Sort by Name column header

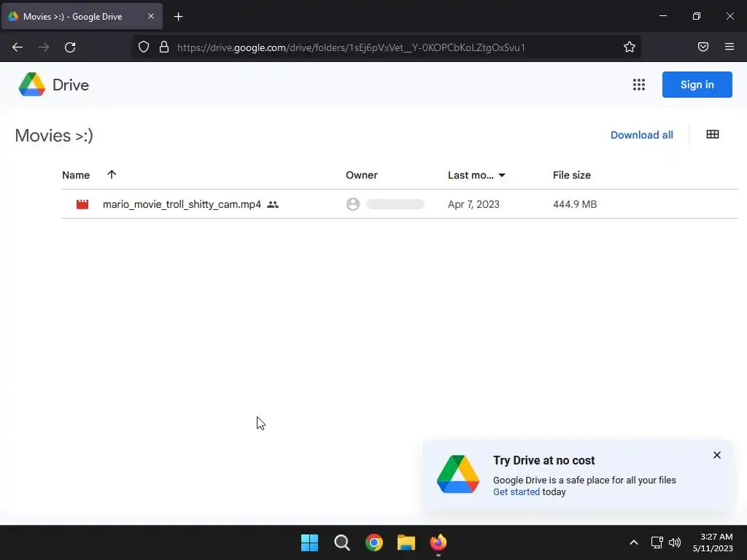coord(76,175)
